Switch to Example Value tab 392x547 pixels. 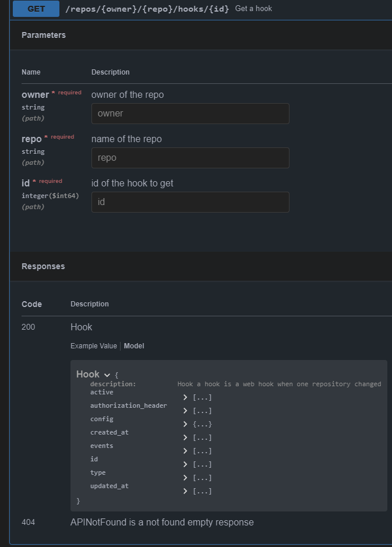(x=93, y=346)
